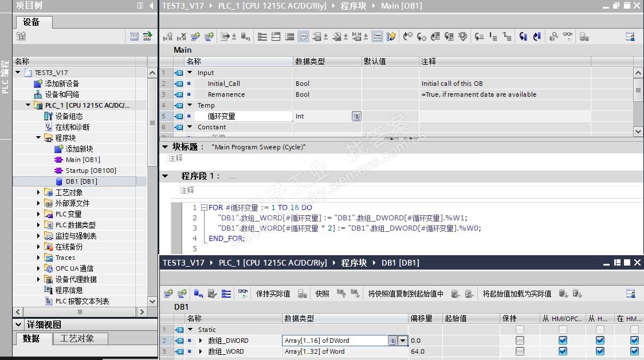This screenshot has width=644, height=360.
Task: Click the data type picker icon in 循环变量 row
Action: point(356,116)
